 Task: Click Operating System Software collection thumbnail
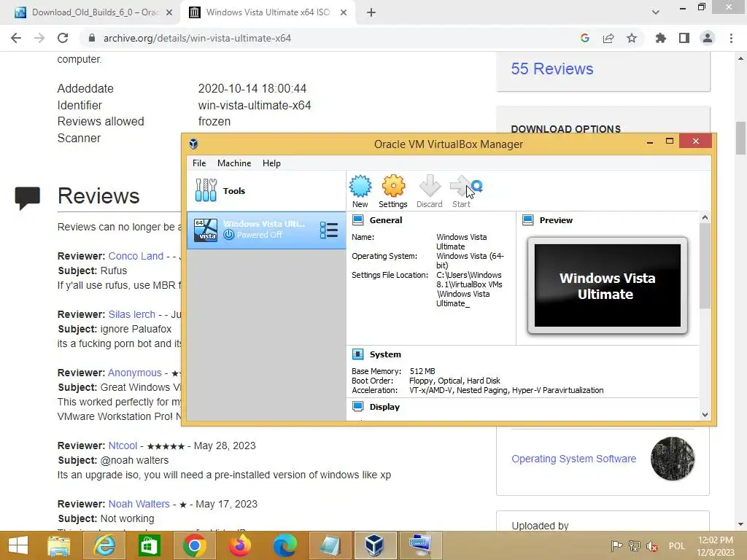(672, 458)
